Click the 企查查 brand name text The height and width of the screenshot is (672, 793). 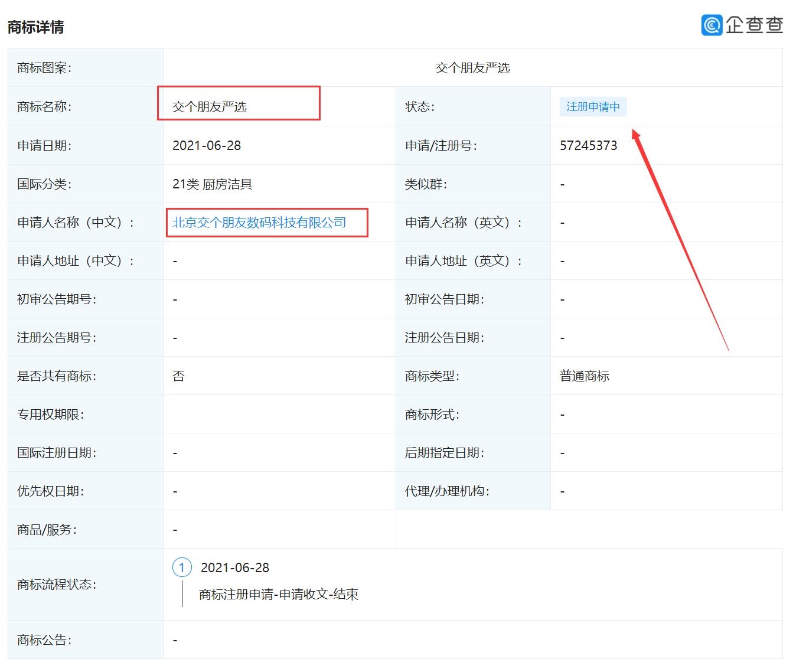point(753,25)
